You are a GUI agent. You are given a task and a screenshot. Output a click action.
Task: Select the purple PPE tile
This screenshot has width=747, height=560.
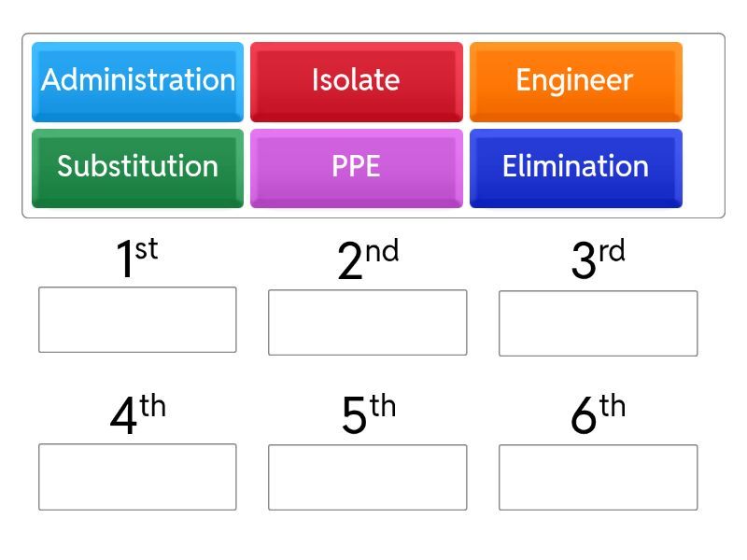coord(356,167)
